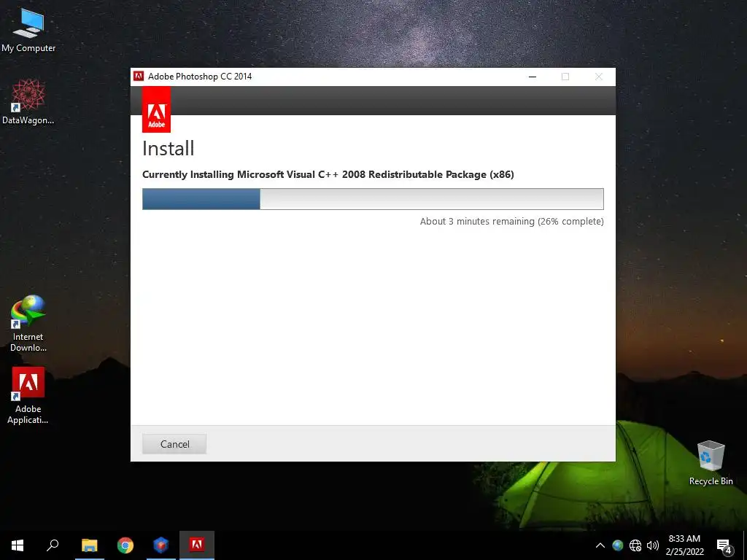Open My Computer desktop icon
The width and height of the screenshot is (747, 560).
click(28, 31)
